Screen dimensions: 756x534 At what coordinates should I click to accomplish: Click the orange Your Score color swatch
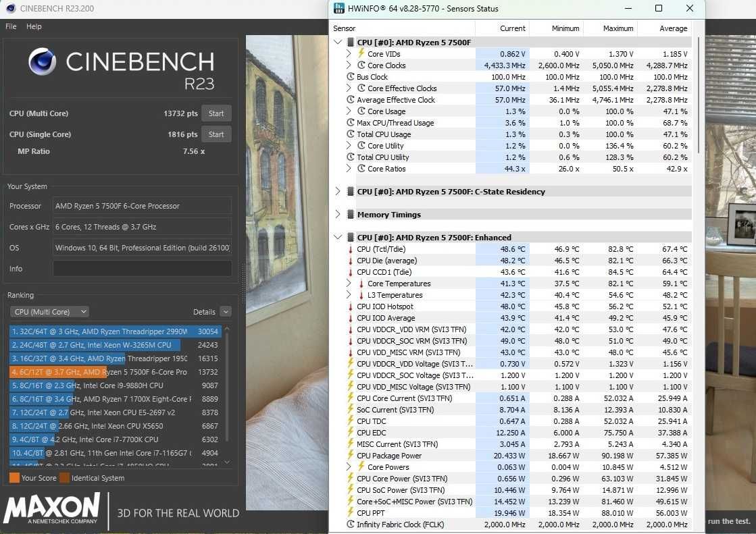tap(14, 477)
